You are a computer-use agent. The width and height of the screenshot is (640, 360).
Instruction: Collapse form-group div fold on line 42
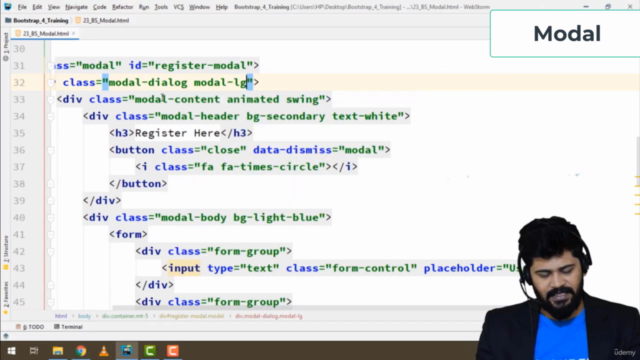point(51,252)
